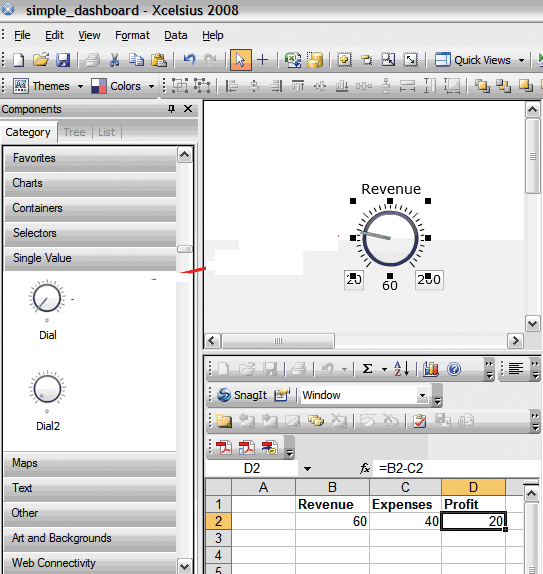
Task: Click the Open folder icon
Action: (41, 60)
